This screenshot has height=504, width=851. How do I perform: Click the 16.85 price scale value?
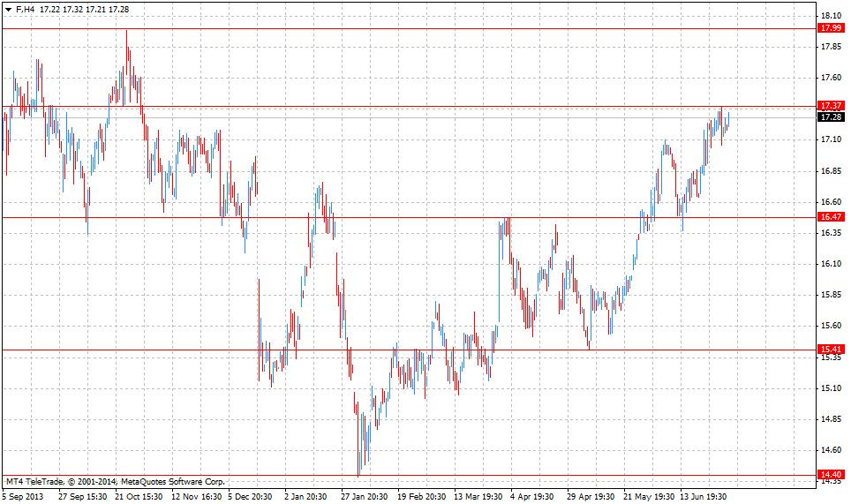[831, 171]
